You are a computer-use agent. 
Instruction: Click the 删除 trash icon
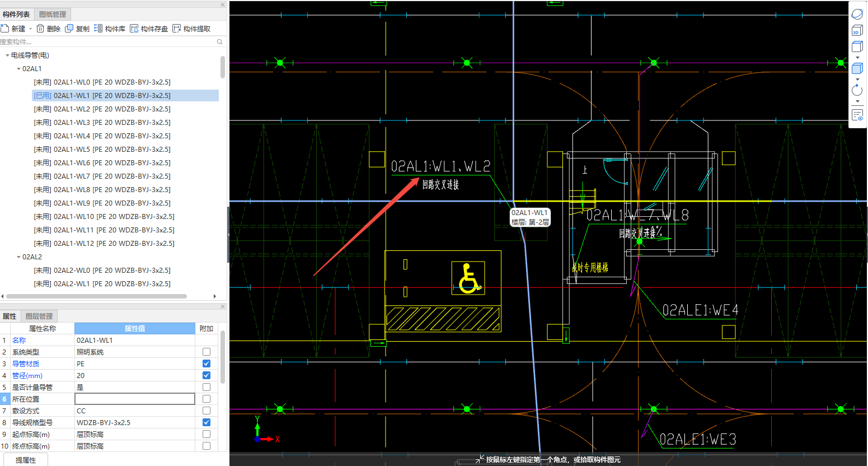point(40,29)
